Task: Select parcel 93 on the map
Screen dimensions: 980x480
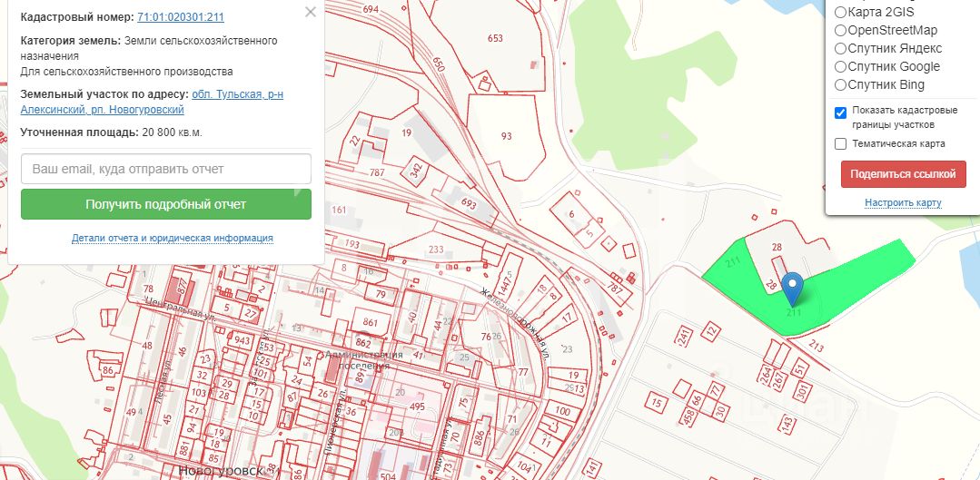Action: [506, 136]
